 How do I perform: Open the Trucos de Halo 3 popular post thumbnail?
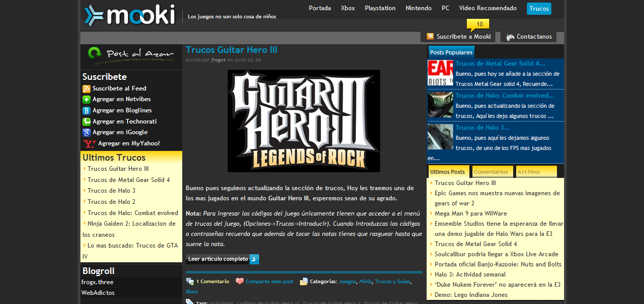point(440,136)
